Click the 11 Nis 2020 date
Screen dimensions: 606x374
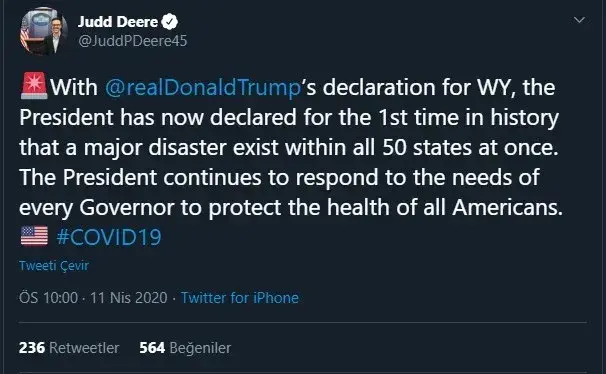129,298
